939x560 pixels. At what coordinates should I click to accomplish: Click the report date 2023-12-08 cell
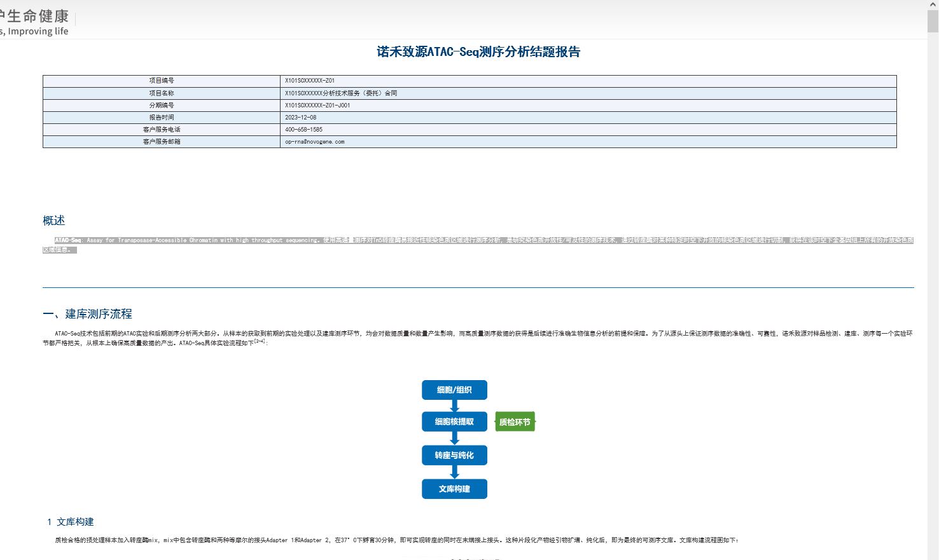[x=301, y=118]
